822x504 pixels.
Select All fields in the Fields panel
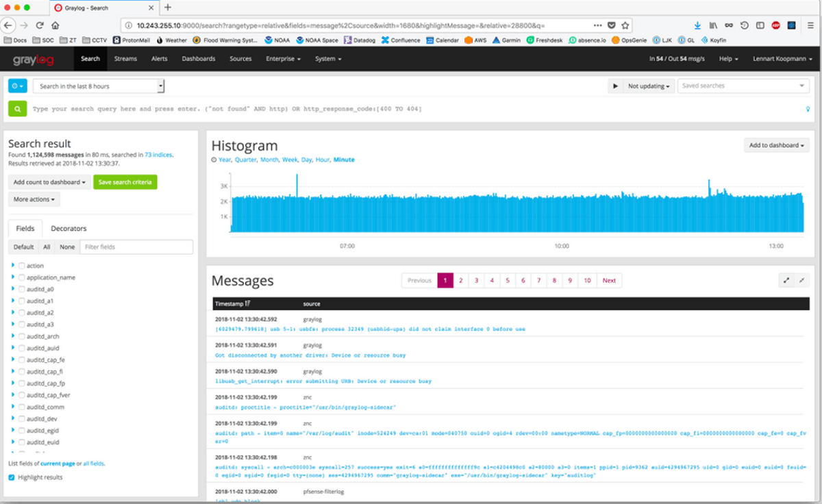coord(47,247)
